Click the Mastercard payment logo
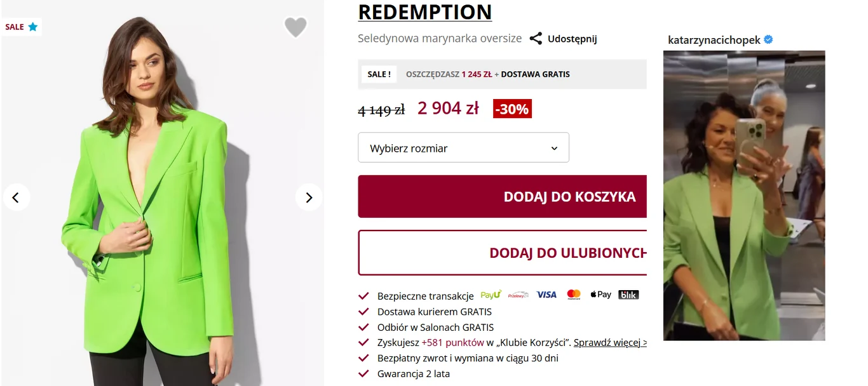The width and height of the screenshot is (868, 386). 574,295
